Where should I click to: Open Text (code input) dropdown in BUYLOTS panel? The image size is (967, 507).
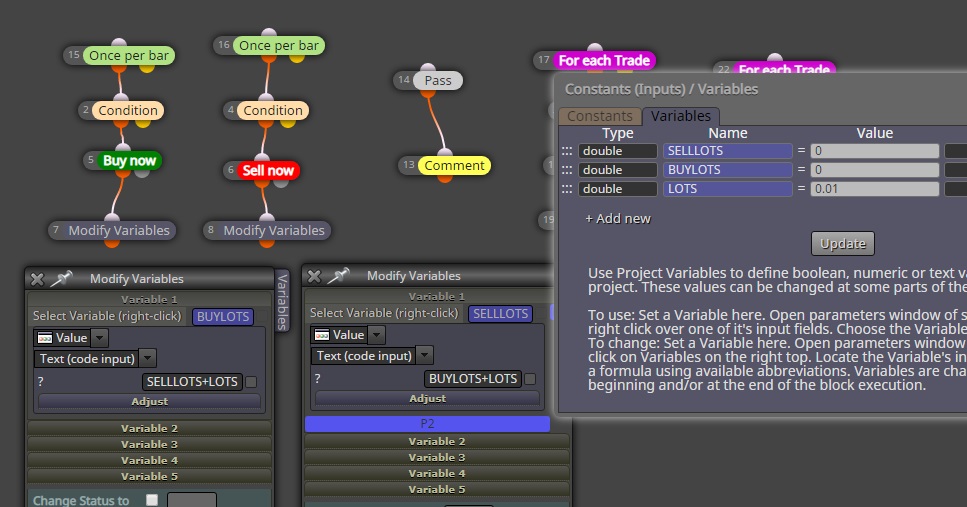tap(147, 358)
